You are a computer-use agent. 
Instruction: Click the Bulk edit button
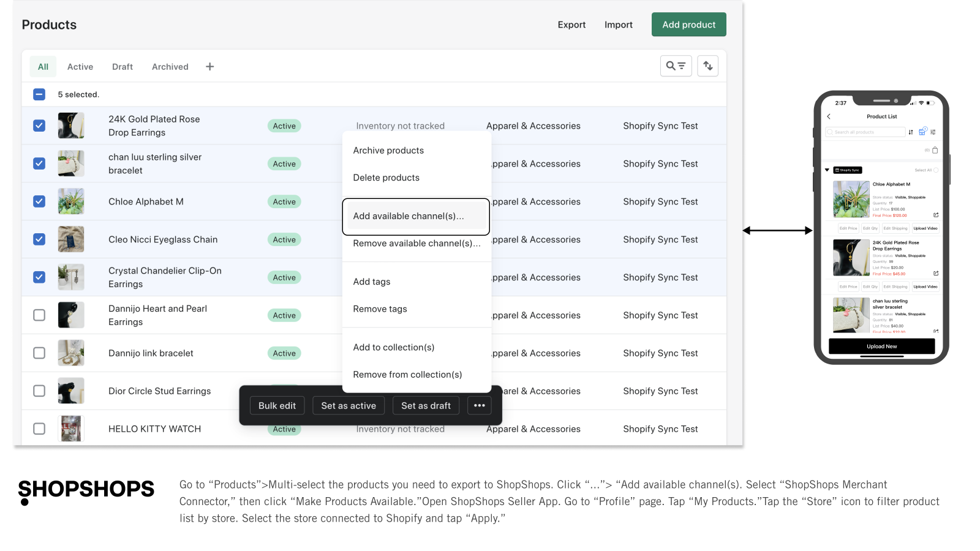(x=277, y=405)
